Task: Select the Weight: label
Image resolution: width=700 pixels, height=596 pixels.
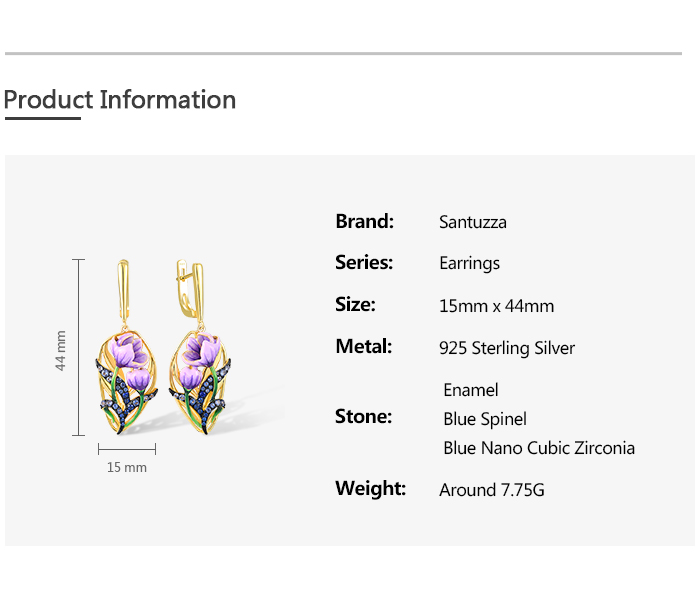Action: (x=370, y=488)
